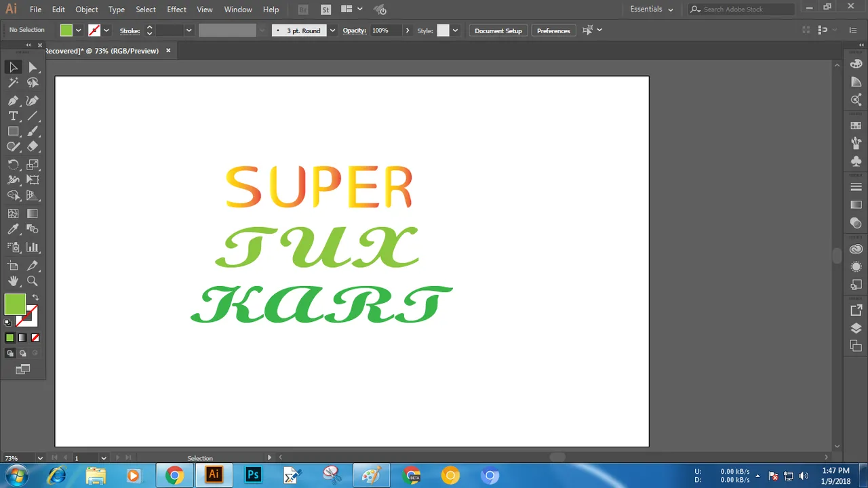The height and width of the screenshot is (488, 868).
Task: Select the Shaper tool
Action: pos(13,146)
